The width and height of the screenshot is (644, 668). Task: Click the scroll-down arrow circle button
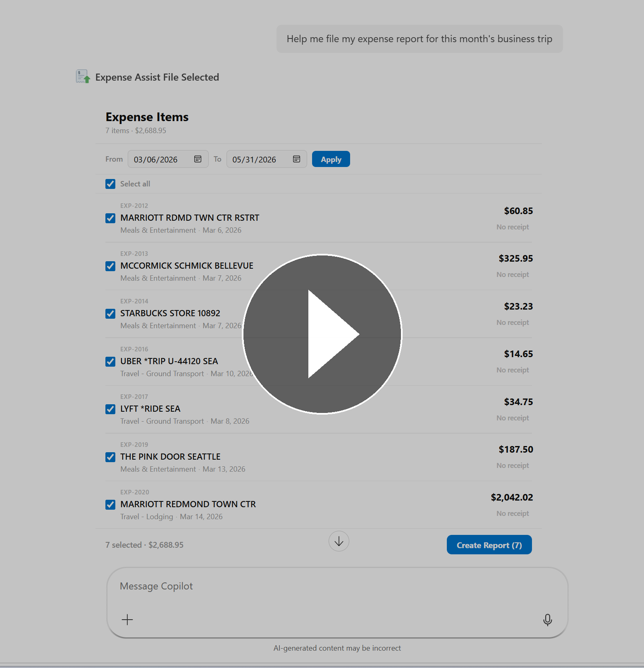coord(339,541)
